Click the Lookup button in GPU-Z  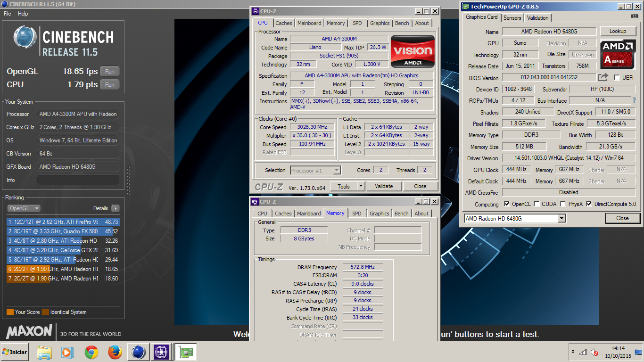(618, 31)
